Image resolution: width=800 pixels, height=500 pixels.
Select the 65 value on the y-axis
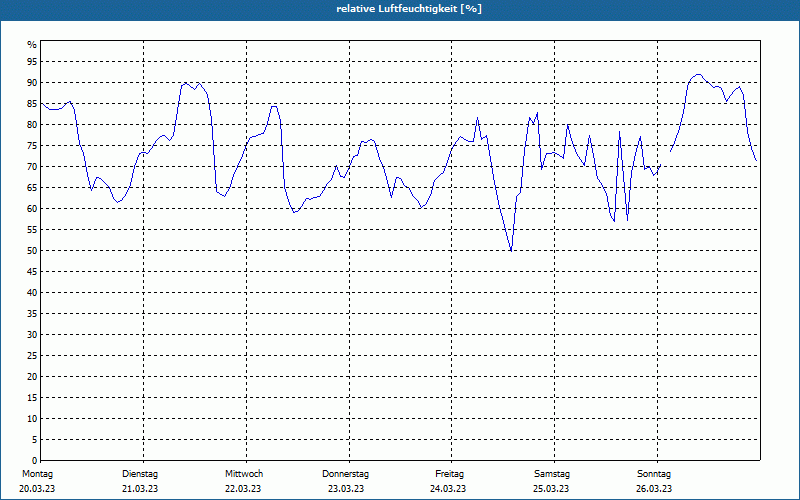pyautogui.click(x=32, y=188)
